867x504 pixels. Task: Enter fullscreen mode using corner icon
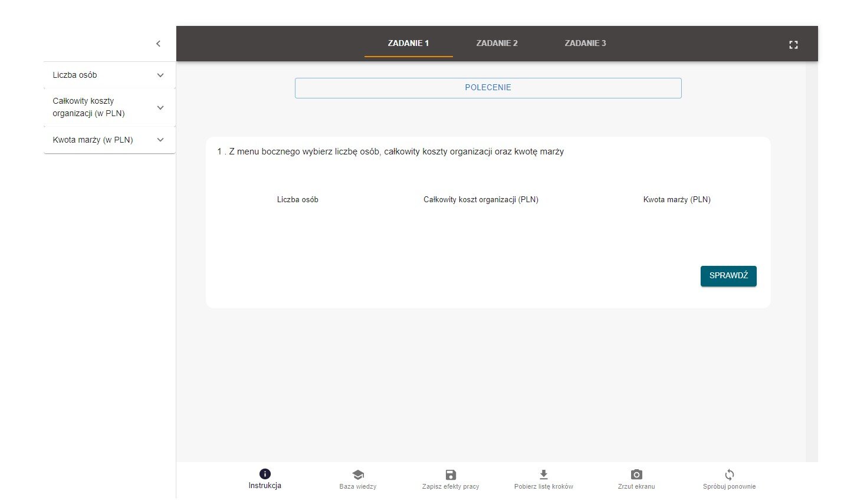[x=793, y=45]
